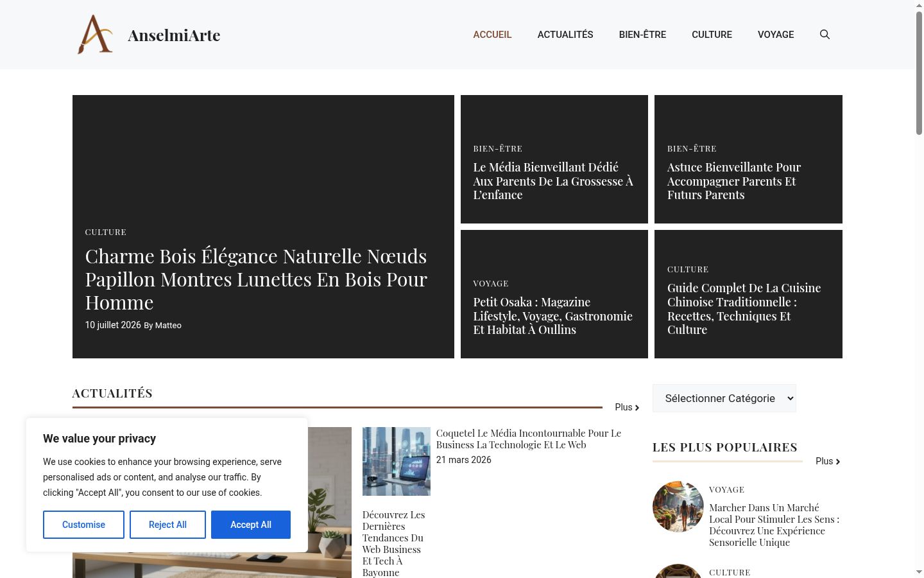The height and width of the screenshot is (578, 924).
Task: Open Coquetel Le Média Incontournable article title
Action: tap(529, 439)
